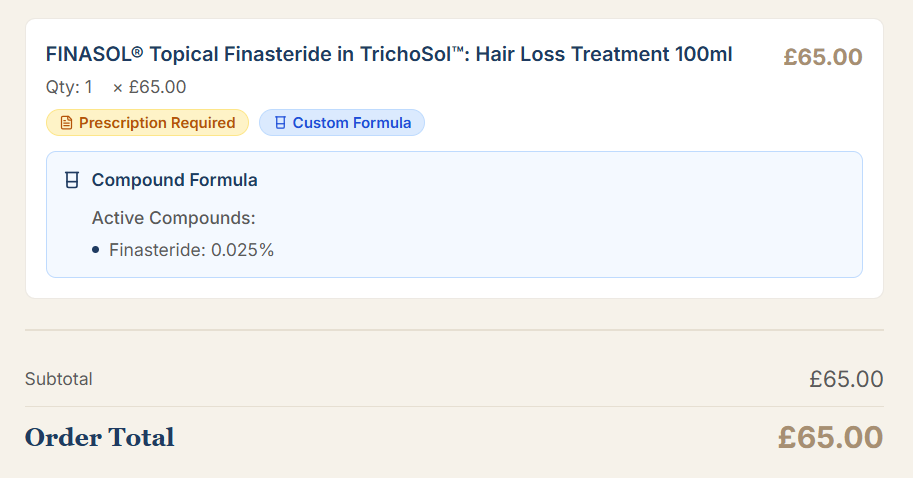
Task: Click the Qty: 1 text
Action: coord(69,87)
